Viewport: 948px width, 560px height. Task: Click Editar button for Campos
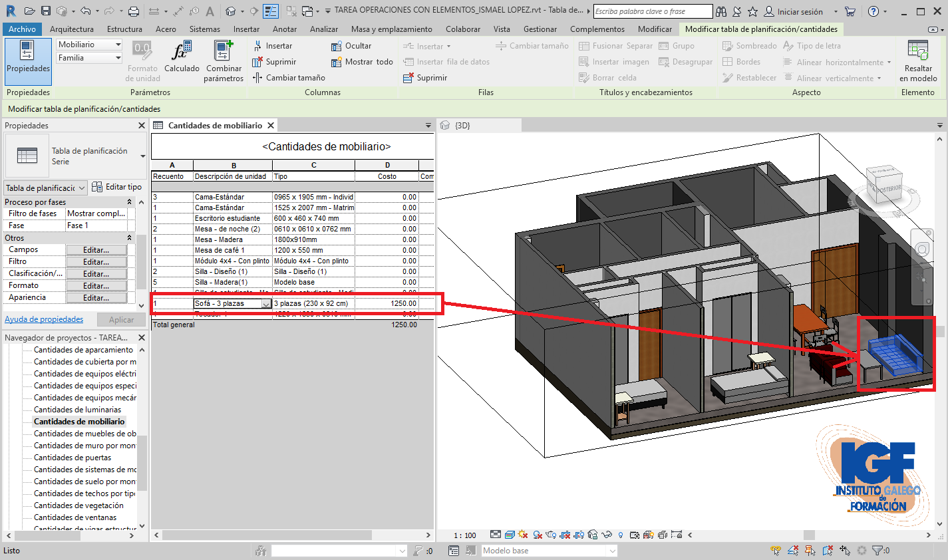tap(96, 250)
